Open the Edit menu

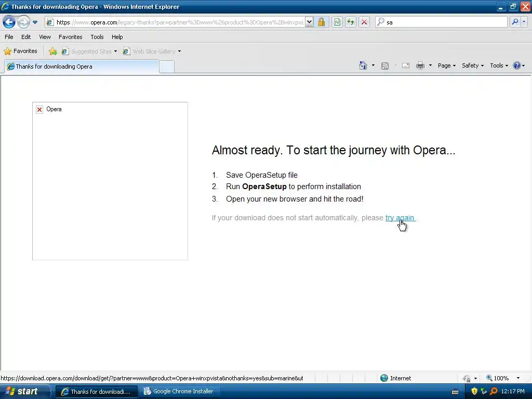click(26, 37)
